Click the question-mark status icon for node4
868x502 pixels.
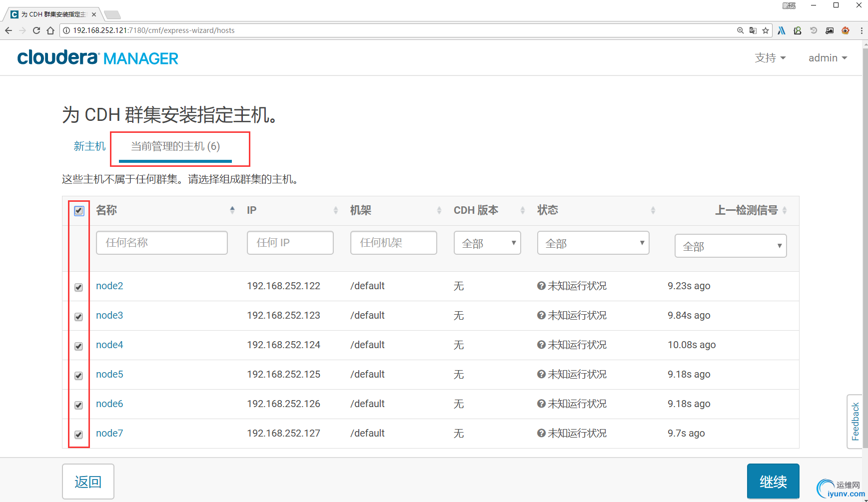coord(541,345)
